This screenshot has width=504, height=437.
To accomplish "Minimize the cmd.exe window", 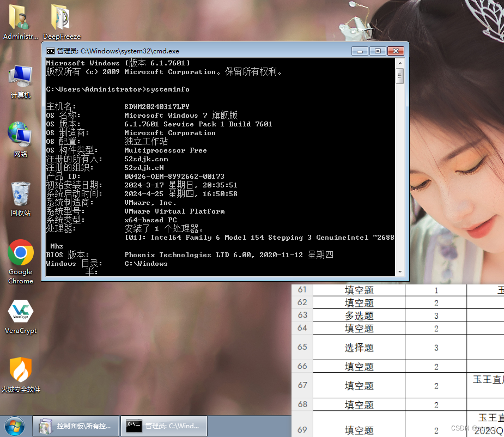I will 360,51.
